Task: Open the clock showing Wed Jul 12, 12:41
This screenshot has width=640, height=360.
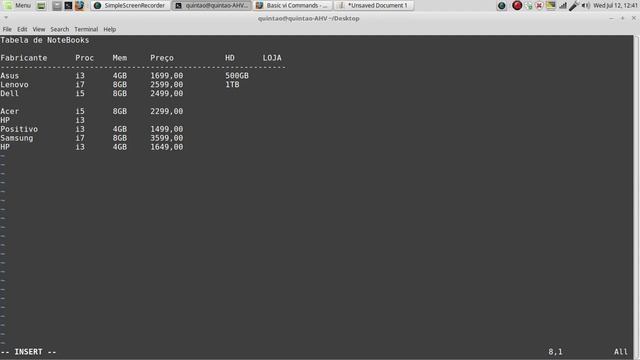Action: click(616, 5)
